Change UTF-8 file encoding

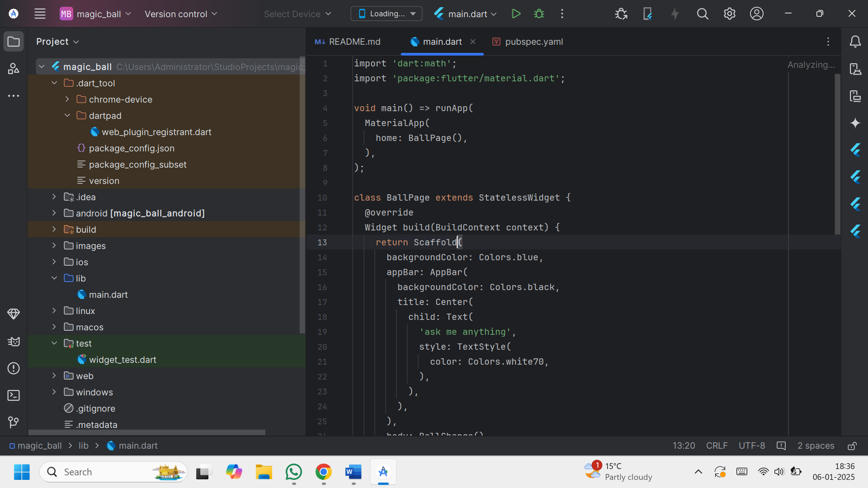pyautogui.click(x=752, y=446)
